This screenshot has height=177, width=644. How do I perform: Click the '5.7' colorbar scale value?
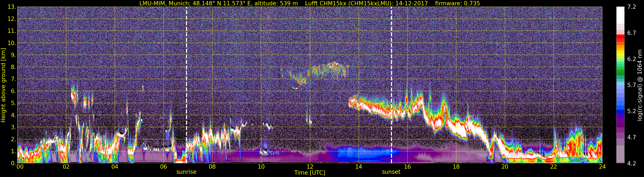point(632,85)
